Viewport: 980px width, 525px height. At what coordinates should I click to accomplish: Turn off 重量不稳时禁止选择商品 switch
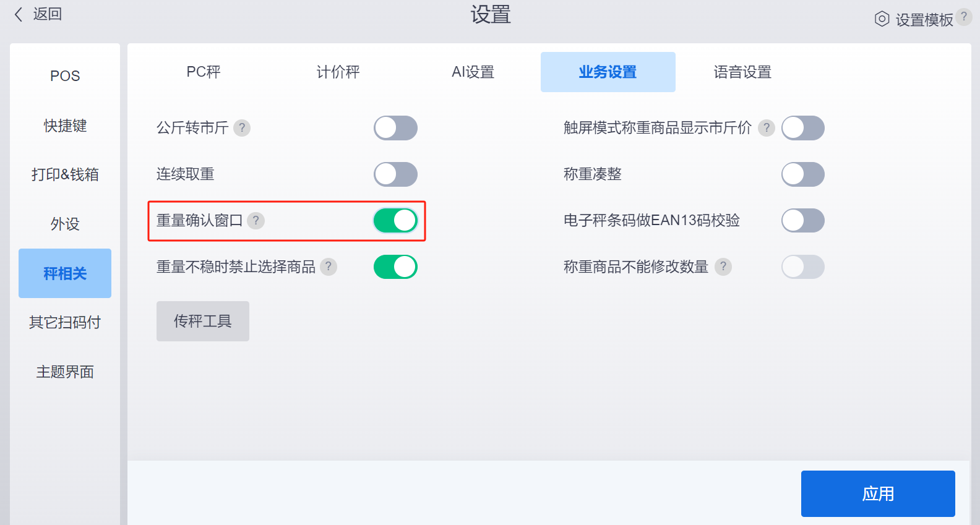[395, 267]
